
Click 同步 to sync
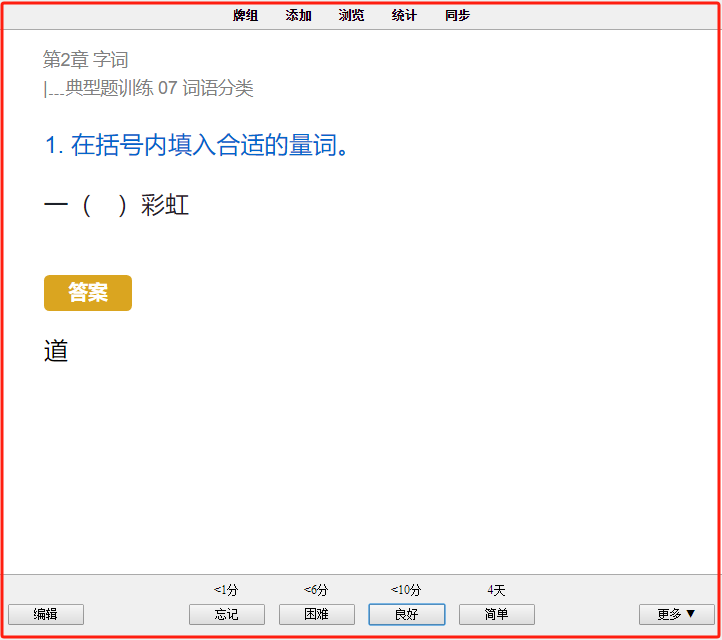point(457,16)
